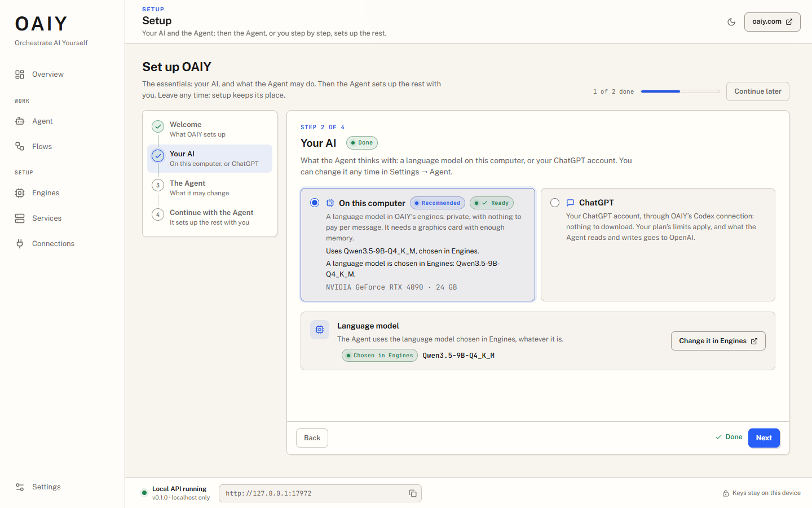The width and height of the screenshot is (812, 508).
Task: Open the oaiy.com external link
Action: (773, 22)
